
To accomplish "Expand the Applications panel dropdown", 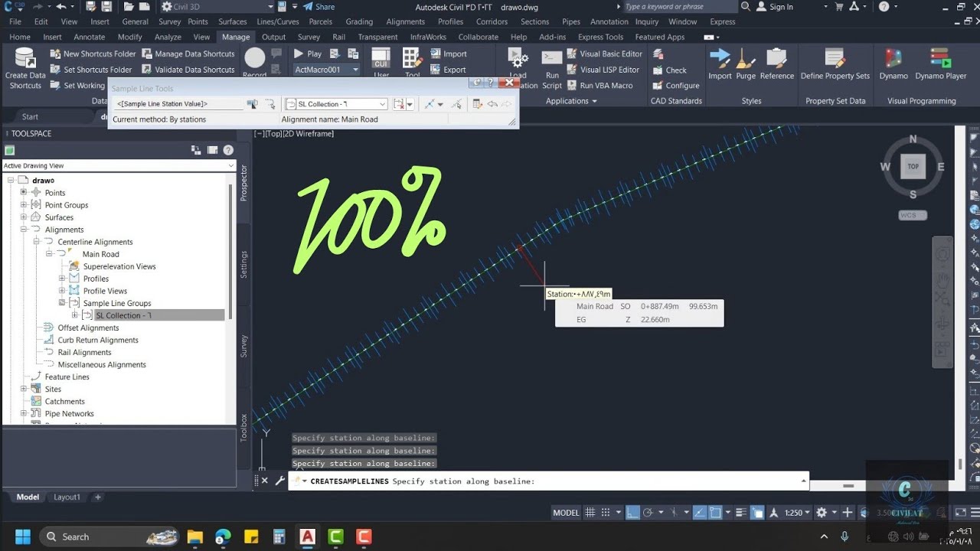I will (x=571, y=101).
